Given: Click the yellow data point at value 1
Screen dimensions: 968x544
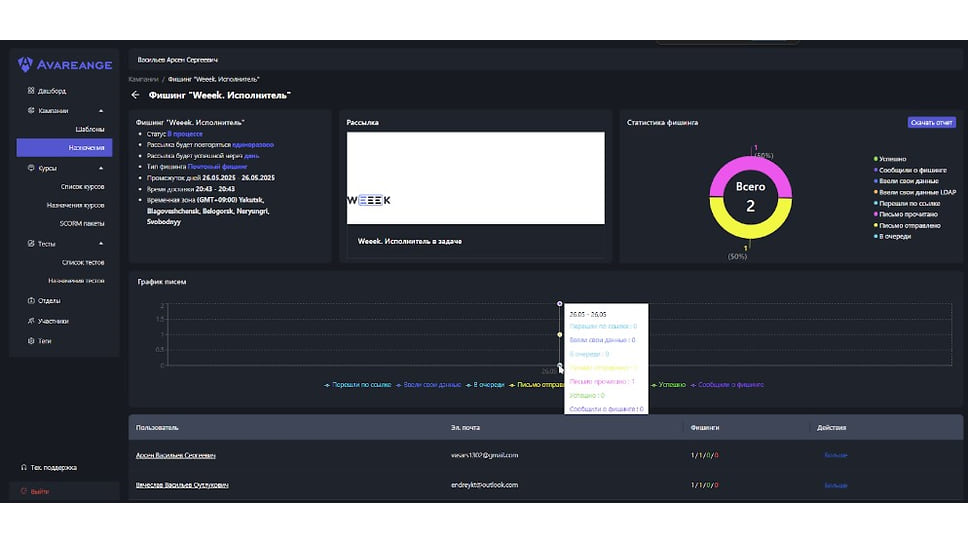Looking at the screenshot, I should [560, 335].
